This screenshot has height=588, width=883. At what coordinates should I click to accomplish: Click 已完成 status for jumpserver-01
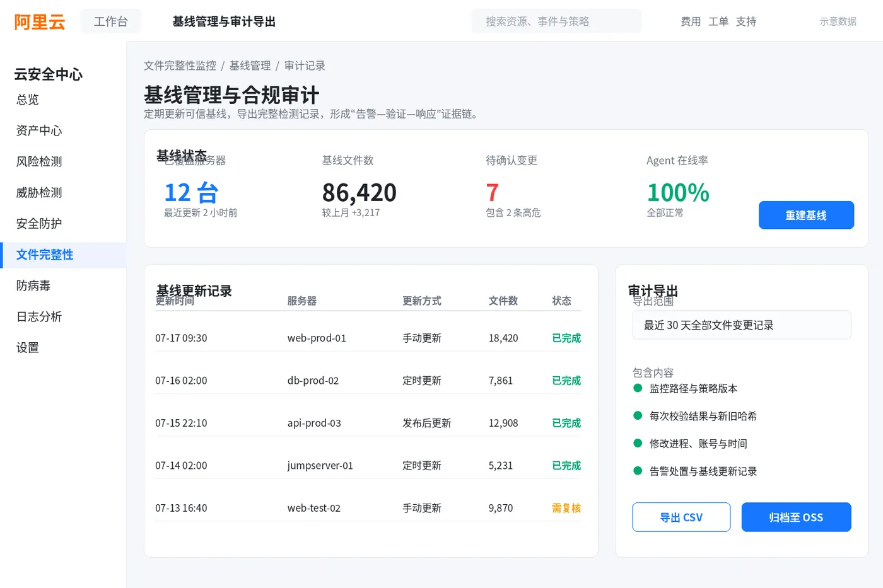(566, 466)
